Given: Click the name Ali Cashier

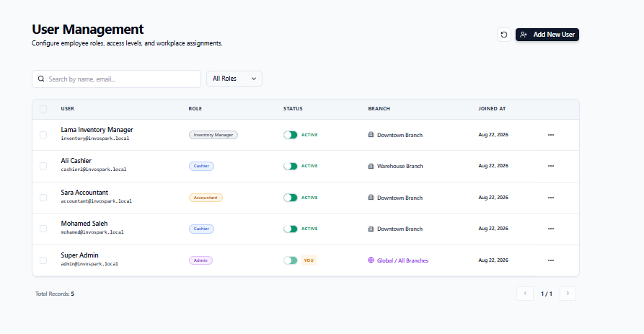Looking at the screenshot, I should click(76, 161).
